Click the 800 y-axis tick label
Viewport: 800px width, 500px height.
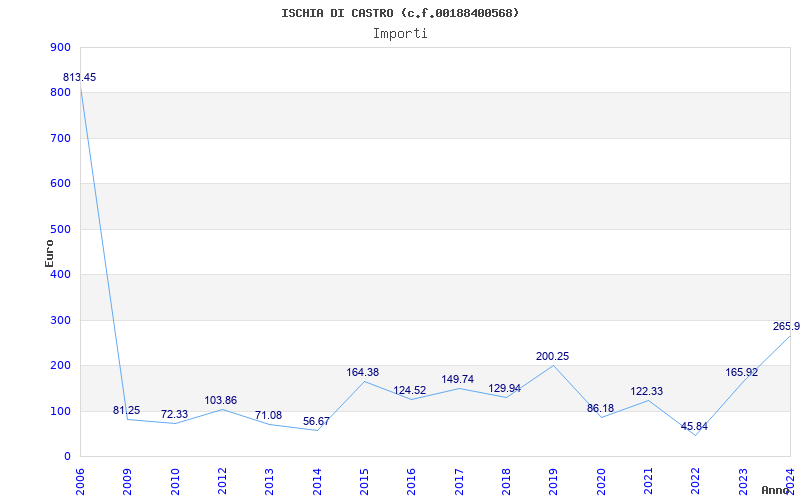click(x=61, y=93)
